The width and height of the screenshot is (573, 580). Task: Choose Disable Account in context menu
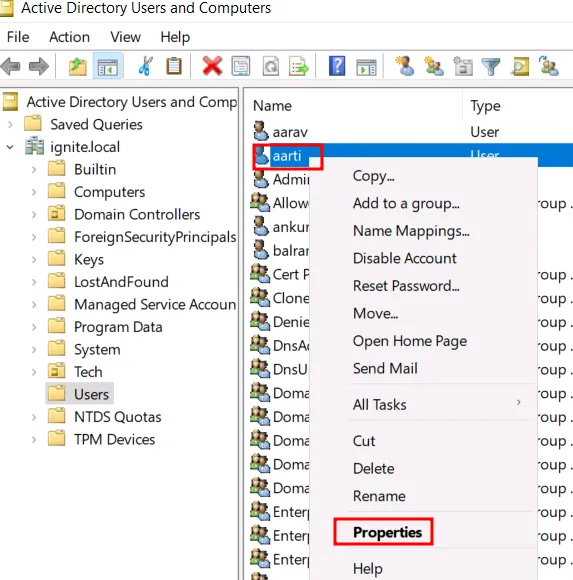[x=405, y=258]
